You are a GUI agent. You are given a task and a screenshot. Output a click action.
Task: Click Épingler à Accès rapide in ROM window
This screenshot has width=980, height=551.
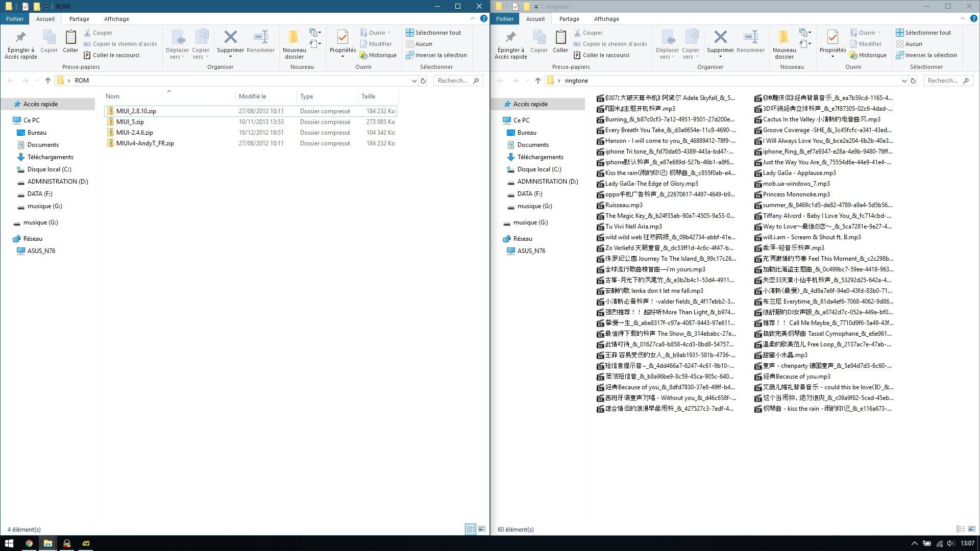21,44
